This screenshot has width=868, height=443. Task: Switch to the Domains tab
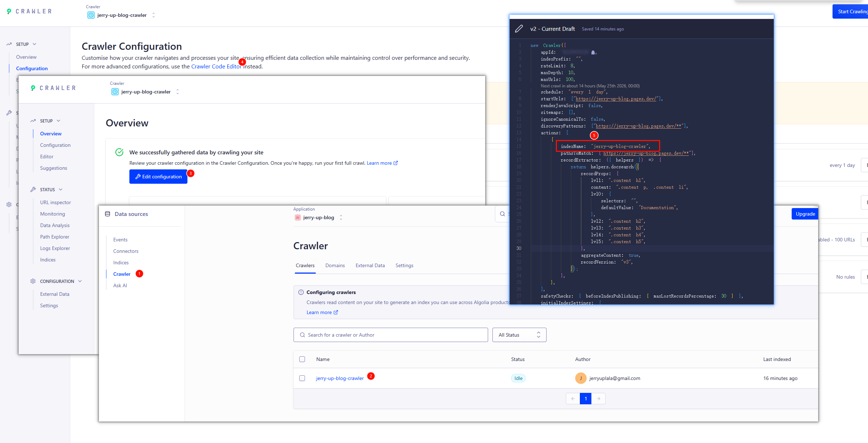tap(335, 266)
